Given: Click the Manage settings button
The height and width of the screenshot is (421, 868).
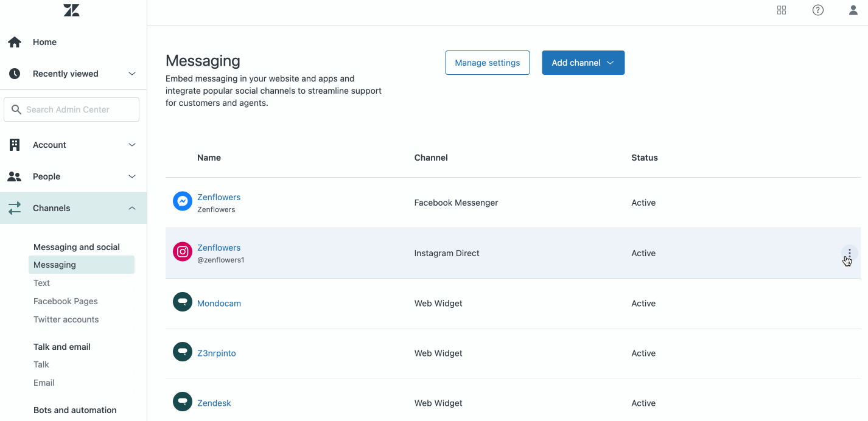Looking at the screenshot, I should (x=488, y=63).
